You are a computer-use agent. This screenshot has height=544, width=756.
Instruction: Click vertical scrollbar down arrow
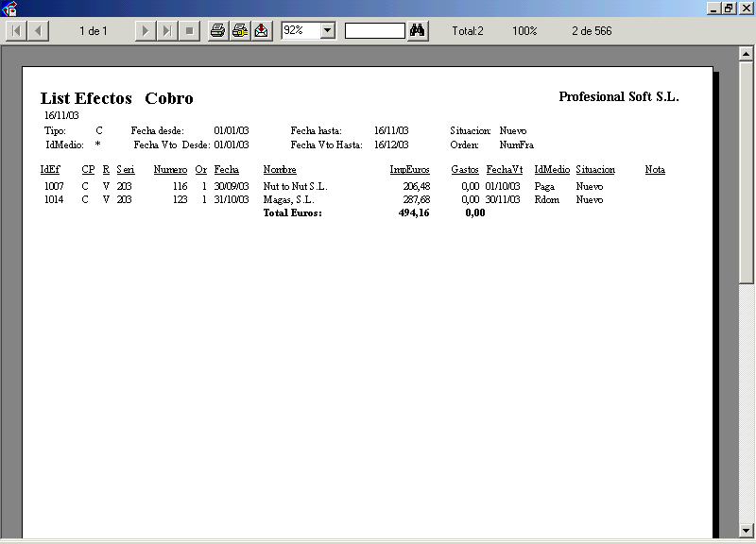[746, 530]
